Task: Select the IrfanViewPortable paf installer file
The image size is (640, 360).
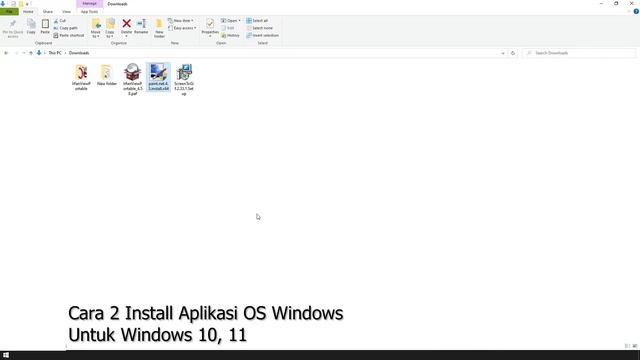Action: [x=133, y=79]
